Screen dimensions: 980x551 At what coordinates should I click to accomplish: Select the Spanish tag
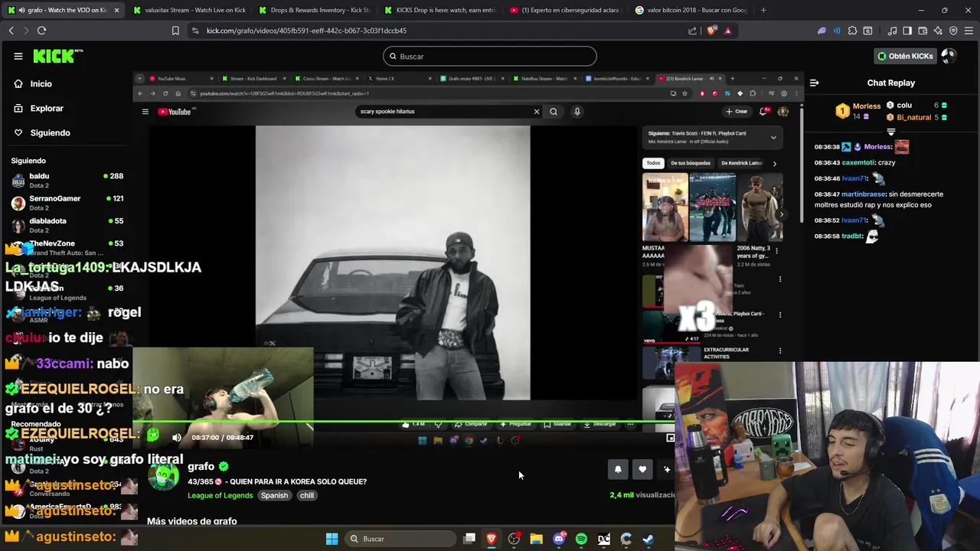(x=274, y=495)
